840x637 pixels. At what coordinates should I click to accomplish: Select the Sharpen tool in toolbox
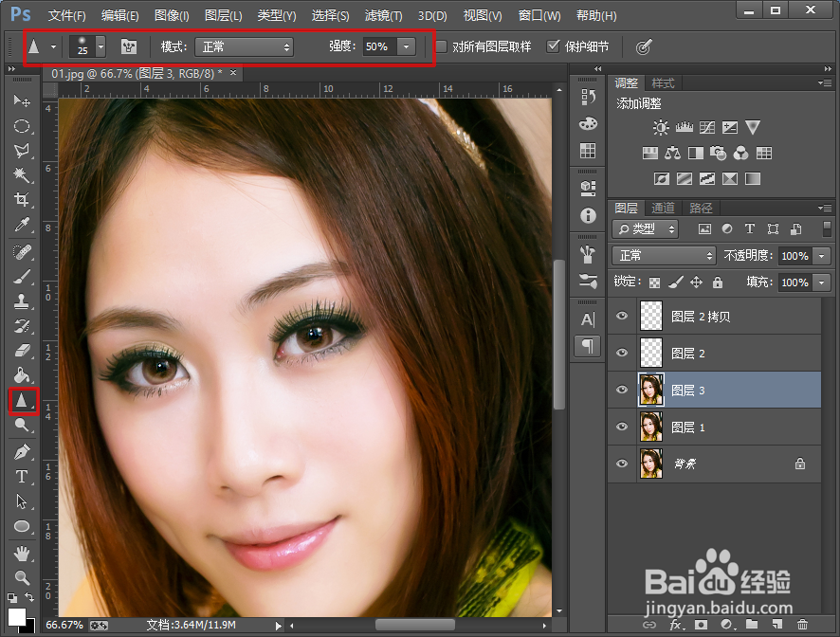22,400
